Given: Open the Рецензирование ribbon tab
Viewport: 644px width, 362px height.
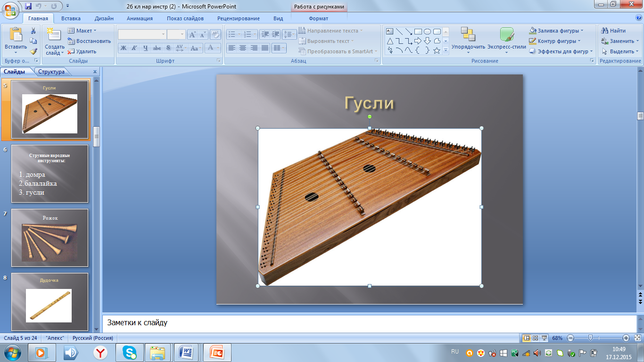Looking at the screenshot, I should (x=239, y=18).
